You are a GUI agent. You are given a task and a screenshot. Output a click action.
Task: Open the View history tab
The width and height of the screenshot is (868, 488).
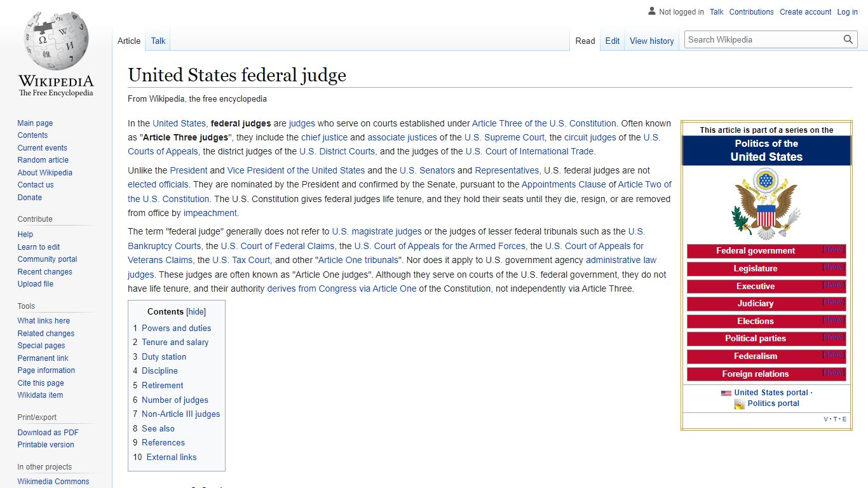(x=652, y=41)
